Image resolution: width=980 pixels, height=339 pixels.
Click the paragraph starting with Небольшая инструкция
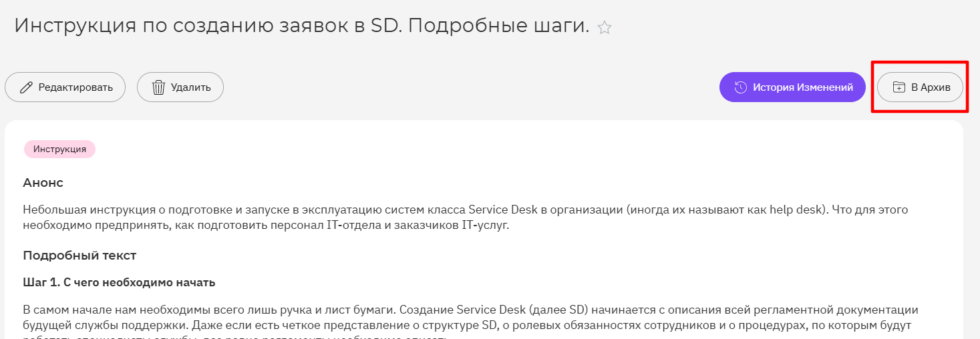point(466,218)
